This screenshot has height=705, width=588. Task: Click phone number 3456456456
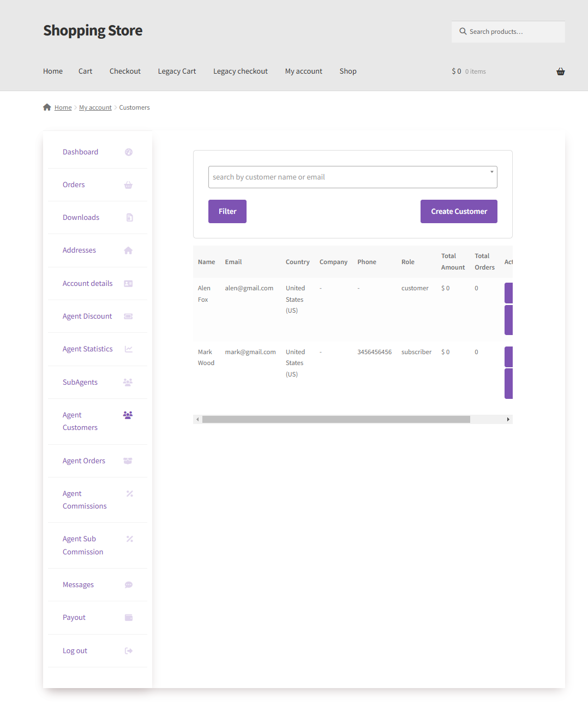375,352
